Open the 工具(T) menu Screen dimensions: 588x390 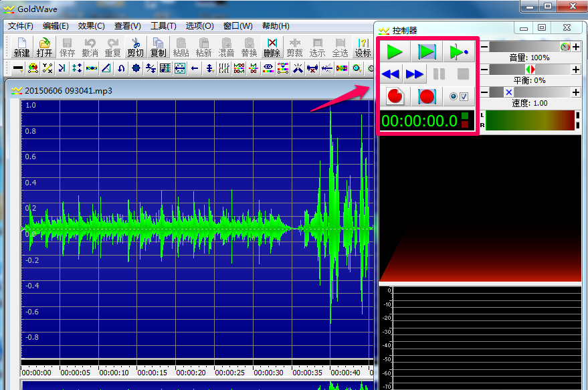click(163, 26)
